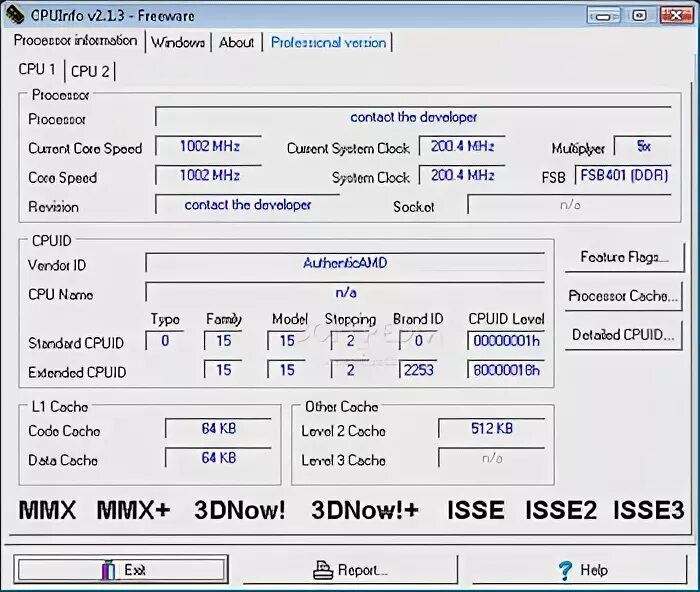Open the About tab
700x592 pixels.
click(236, 42)
